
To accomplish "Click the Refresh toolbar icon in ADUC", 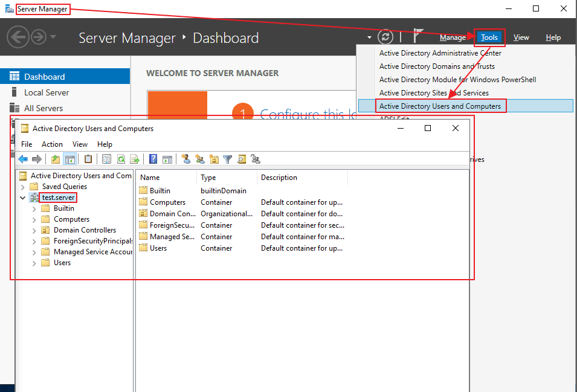I will click(121, 159).
